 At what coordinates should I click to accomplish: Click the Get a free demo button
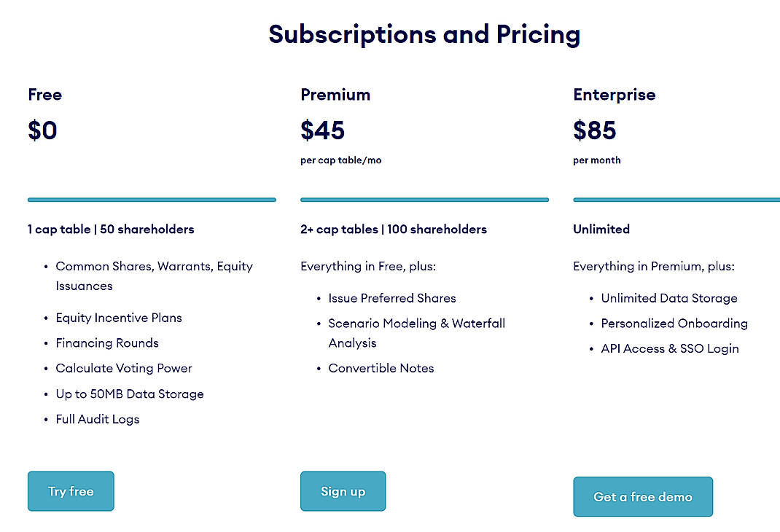tap(642, 496)
